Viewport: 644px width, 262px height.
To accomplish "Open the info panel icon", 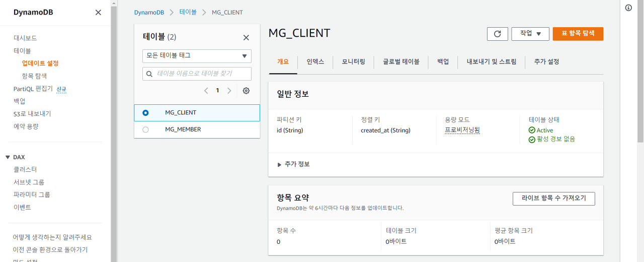I will [628, 8].
